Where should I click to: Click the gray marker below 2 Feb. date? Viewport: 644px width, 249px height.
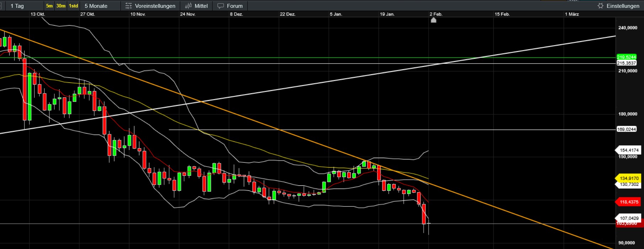point(433,20)
